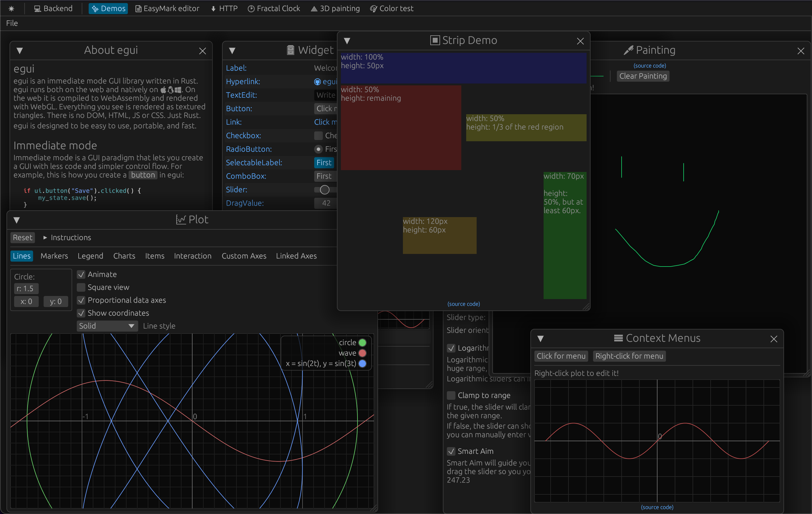The image size is (812, 514).
Task: Open the Solid line style dropdown
Action: pyautogui.click(x=107, y=325)
